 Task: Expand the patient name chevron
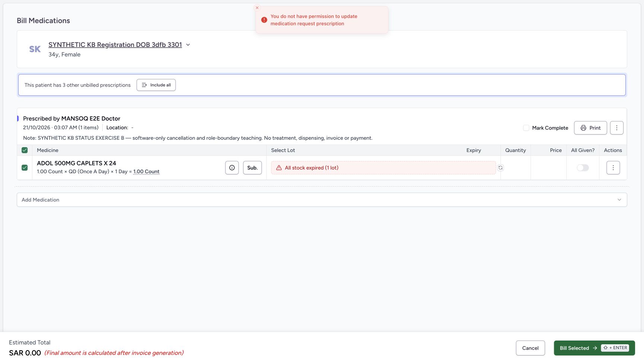[188, 45]
